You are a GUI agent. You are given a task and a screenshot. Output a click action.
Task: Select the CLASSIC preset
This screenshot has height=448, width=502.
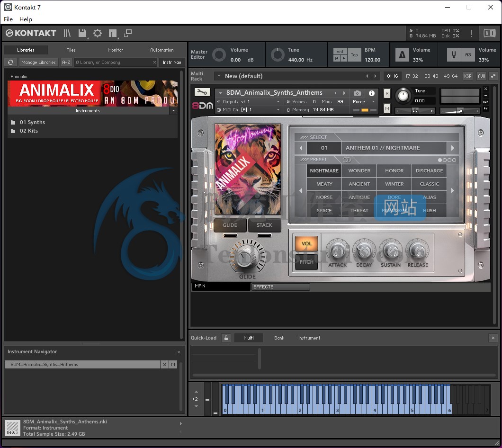[430, 184]
